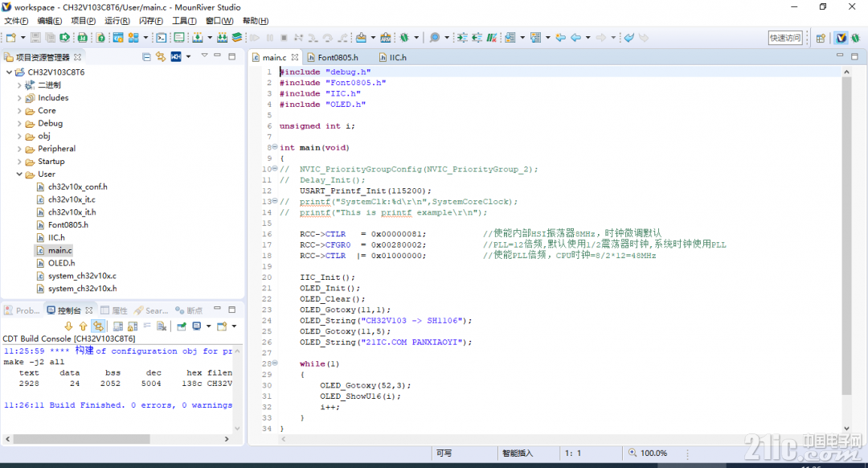Click the 快速访问 quick access field
This screenshot has height=468, width=868.
click(x=785, y=38)
